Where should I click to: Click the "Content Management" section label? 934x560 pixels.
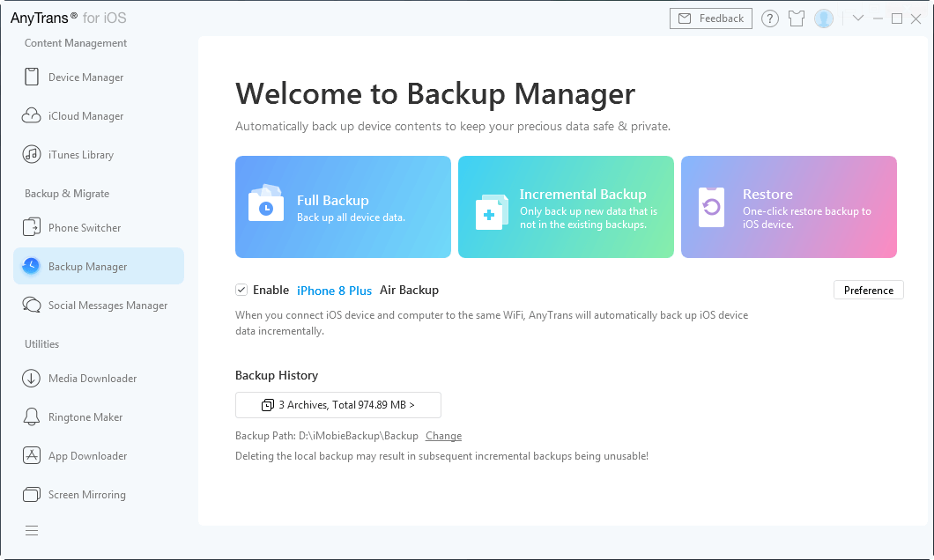pyautogui.click(x=76, y=43)
